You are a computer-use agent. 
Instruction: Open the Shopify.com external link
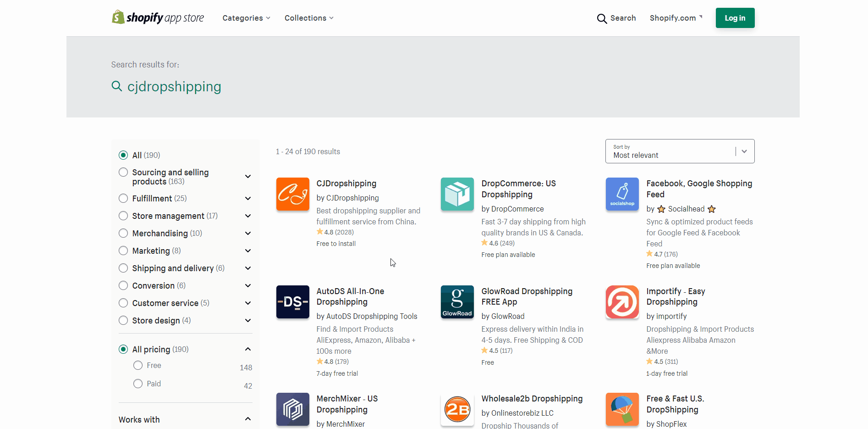[676, 18]
